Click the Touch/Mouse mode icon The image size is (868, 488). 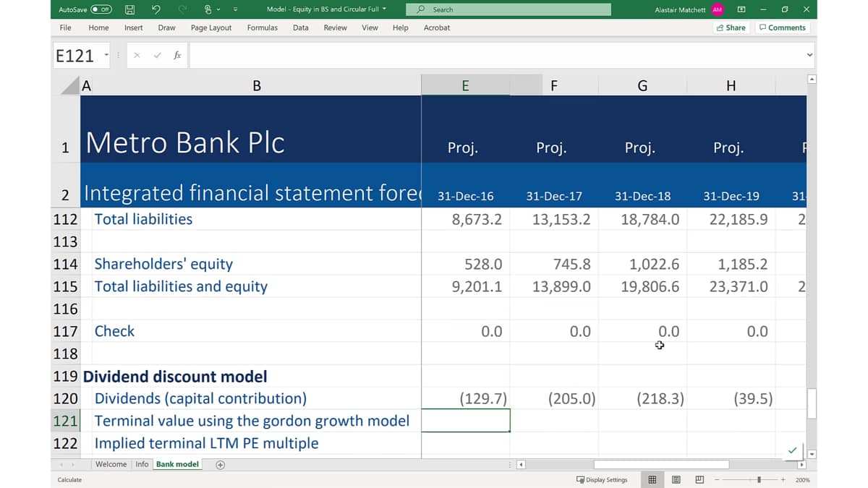click(209, 9)
